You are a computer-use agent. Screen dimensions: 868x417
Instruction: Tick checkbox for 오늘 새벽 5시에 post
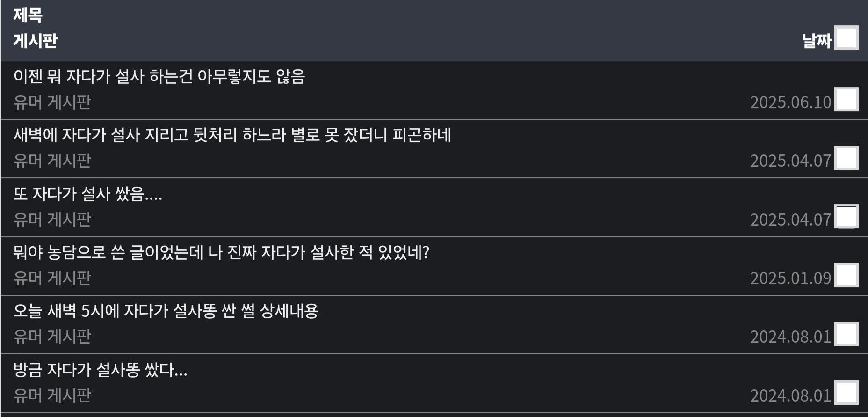pyautogui.click(x=846, y=334)
